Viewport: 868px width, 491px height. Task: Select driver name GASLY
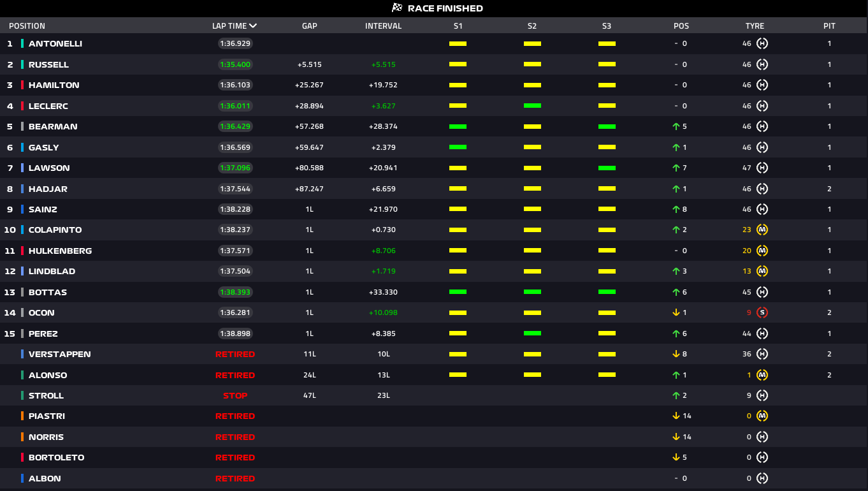43,147
